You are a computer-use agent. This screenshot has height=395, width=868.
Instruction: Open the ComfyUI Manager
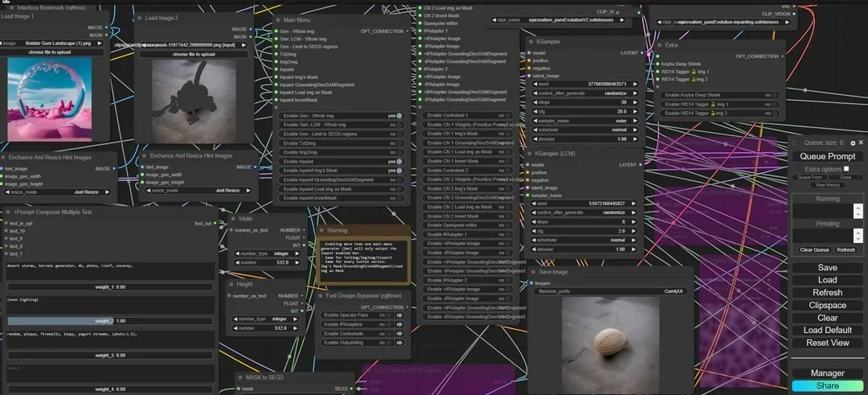click(828, 372)
